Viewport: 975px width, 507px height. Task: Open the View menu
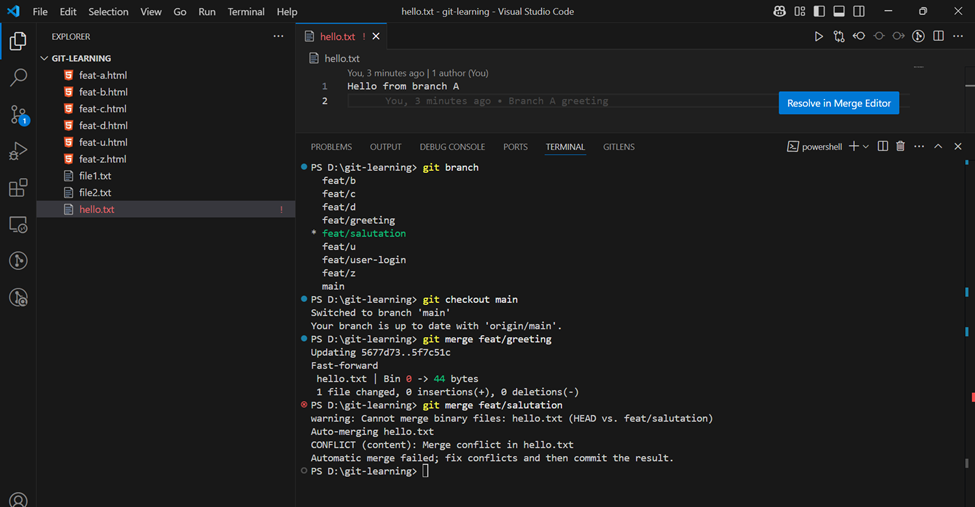[x=150, y=12]
